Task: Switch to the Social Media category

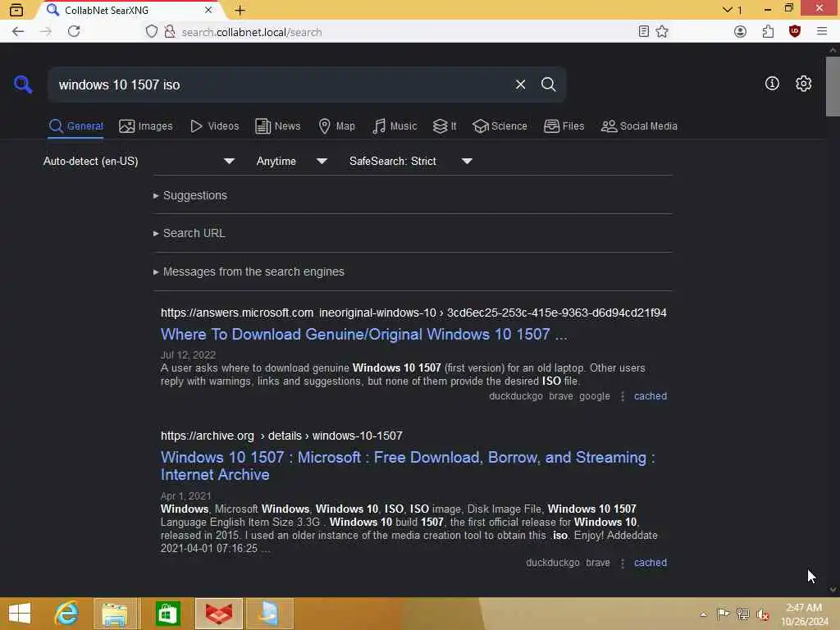Action: tap(639, 126)
